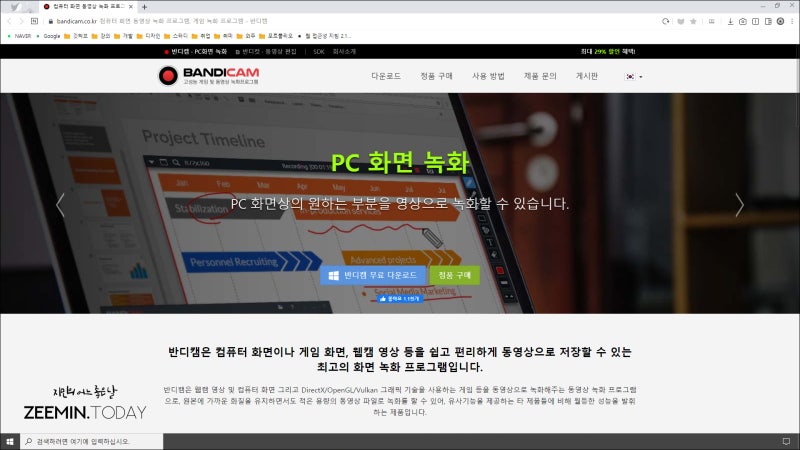Click the shield icon in the address bar
The height and width of the screenshot is (450, 800).
[x=681, y=21]
